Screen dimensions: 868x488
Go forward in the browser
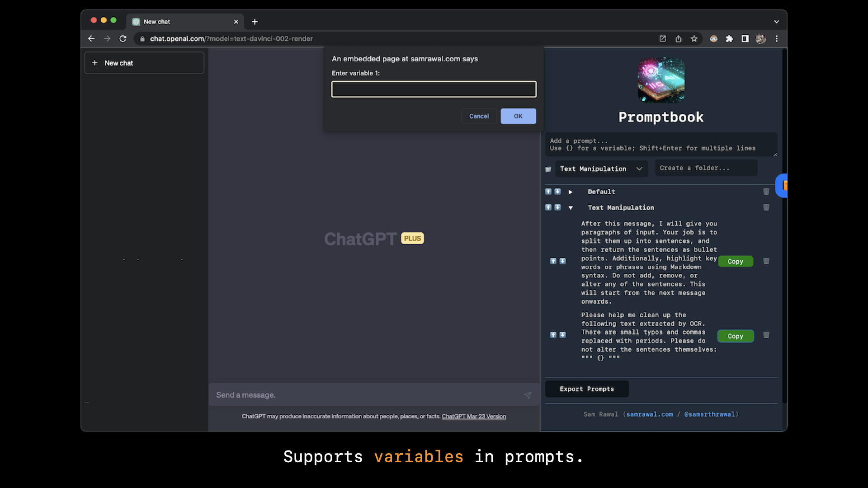(x=107, y=39)
